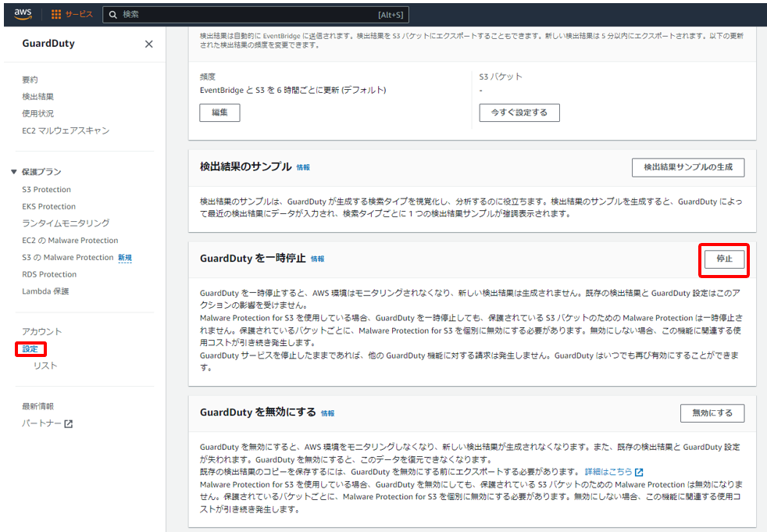The width and height of the screenshot is (767, 532).
Task: Open Lambda 保護 page
Action: click(x=45, y=291)
